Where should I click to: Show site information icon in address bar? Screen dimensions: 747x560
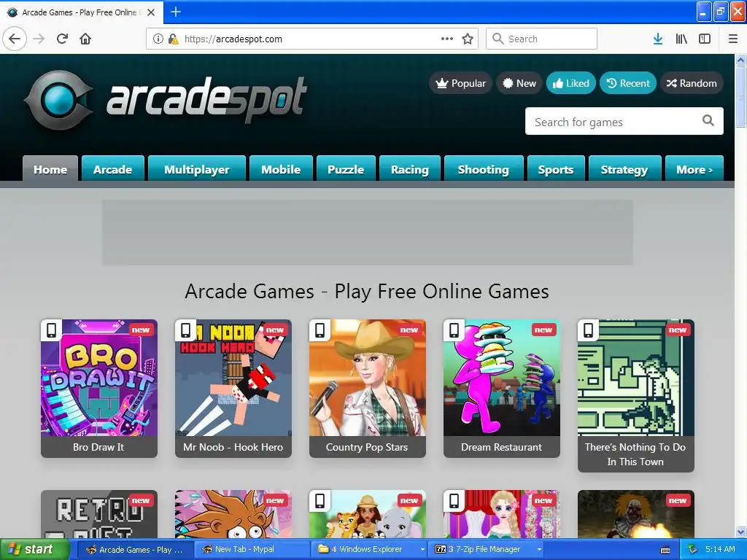[x=158, y=39]
